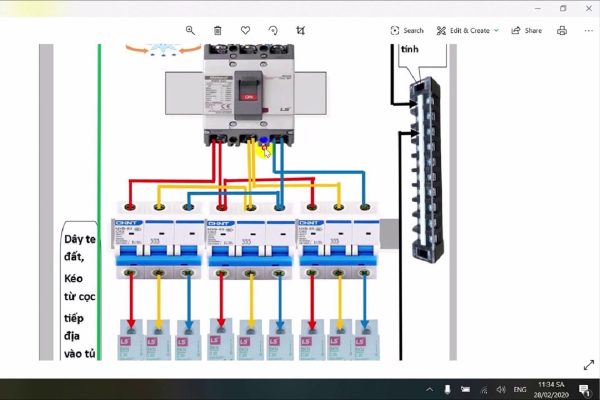Switch input language via ENG indicator
This screenshot has width=600, height=400.
click(x=520, y=390)
